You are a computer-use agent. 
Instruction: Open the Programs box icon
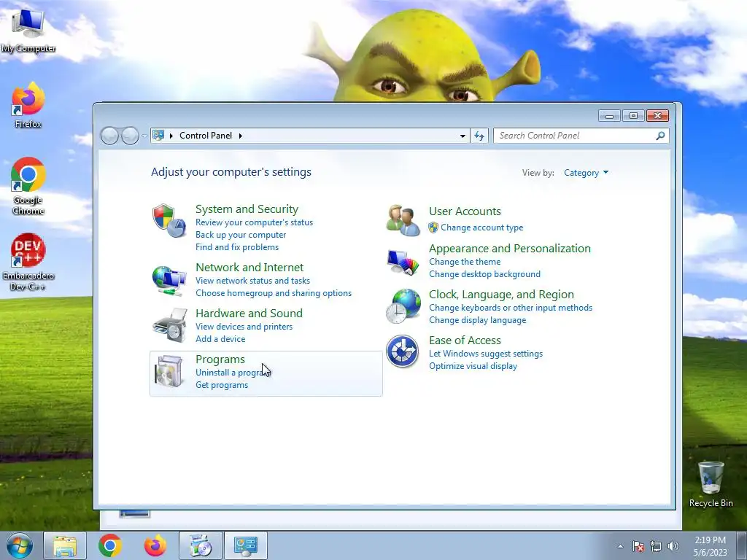(x=169, y=371)
